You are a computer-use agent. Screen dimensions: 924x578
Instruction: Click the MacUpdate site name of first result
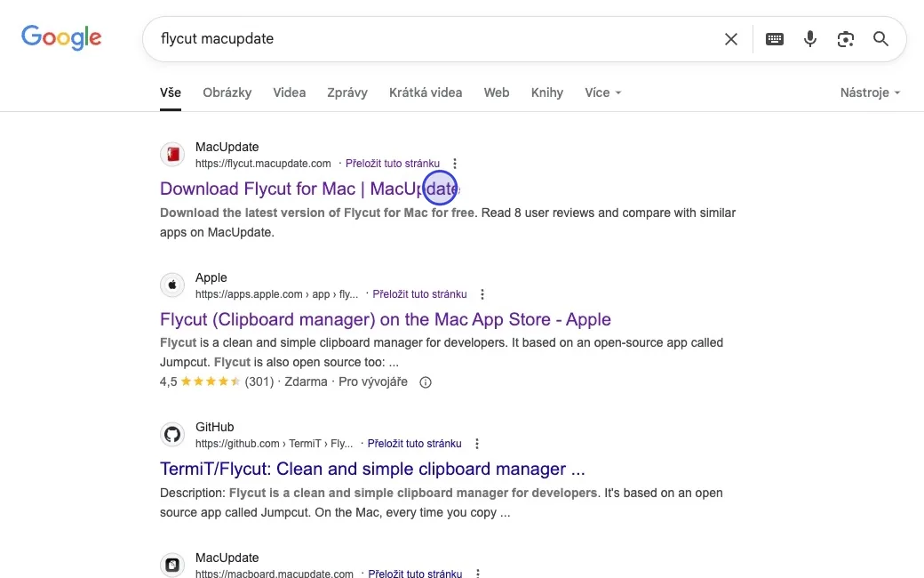coord(227,147)
